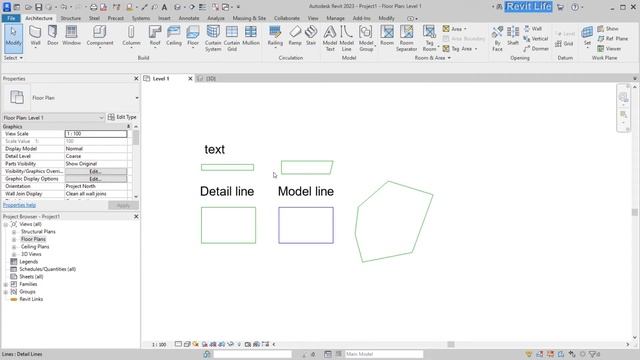640x360 pixels.
Task: Choose the Shaft opening tool
Action: pyautogui.click(x=513, y=36)
